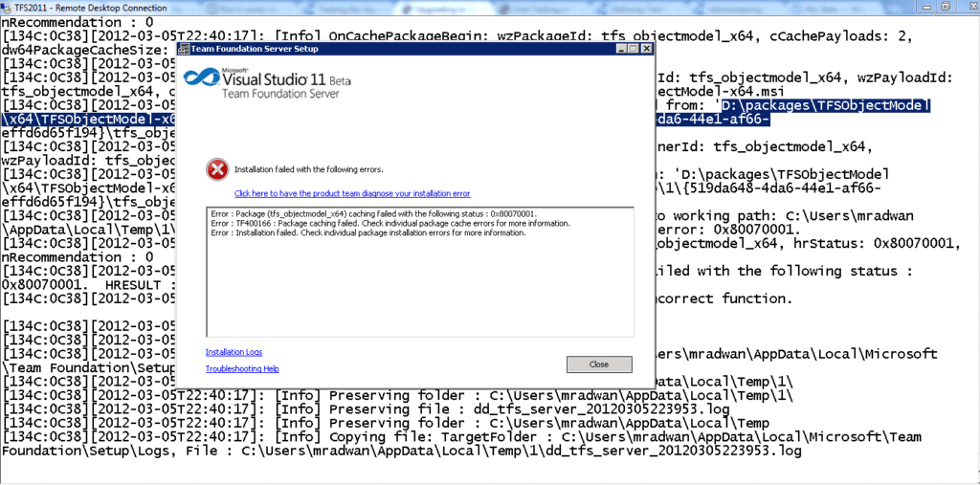The image size is (980, 485).
Task: Click the 'Preserving file : dd_tfs_server' log line
Action: coord(366,409)
